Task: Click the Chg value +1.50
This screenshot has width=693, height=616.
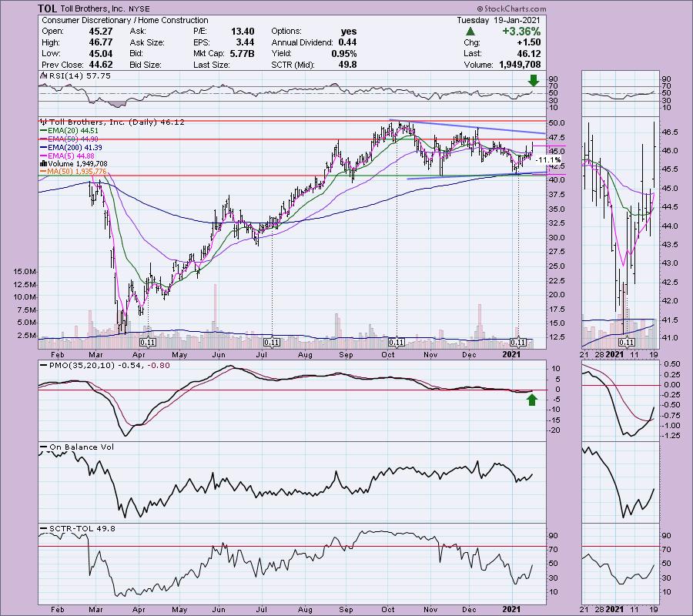Action: pos(528,42)
